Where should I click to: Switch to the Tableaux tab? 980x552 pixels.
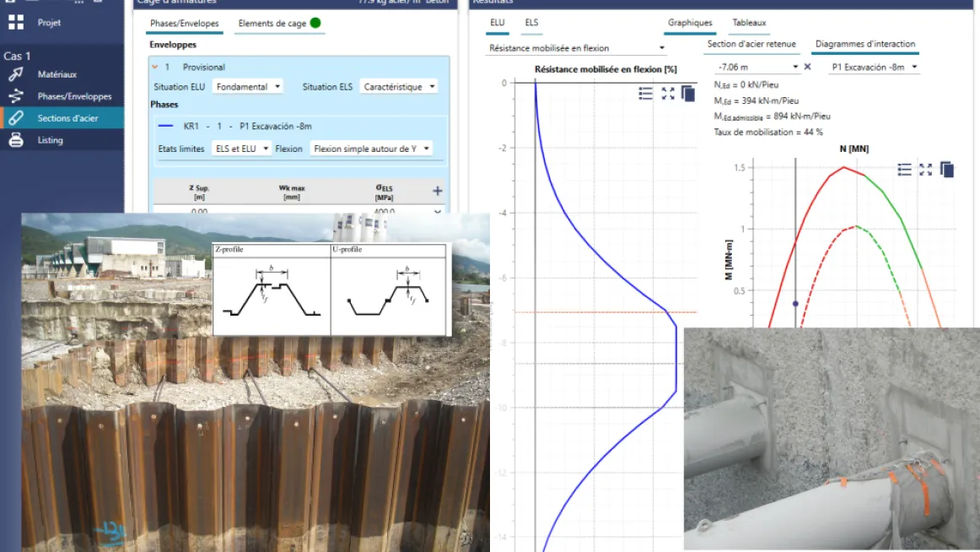(x=749, y=23)
